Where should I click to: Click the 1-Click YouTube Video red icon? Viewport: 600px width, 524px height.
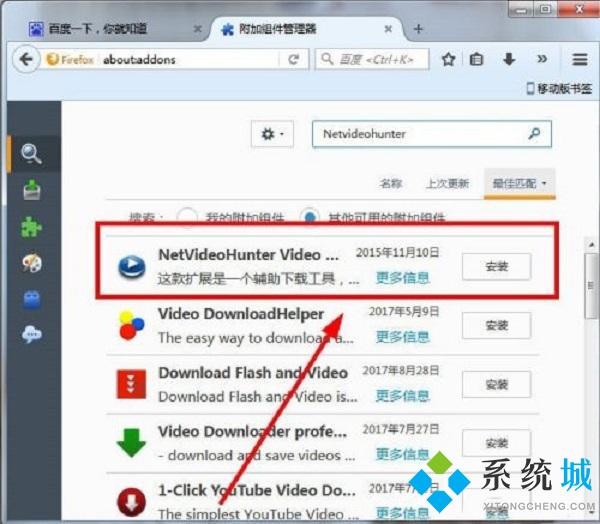132,502
